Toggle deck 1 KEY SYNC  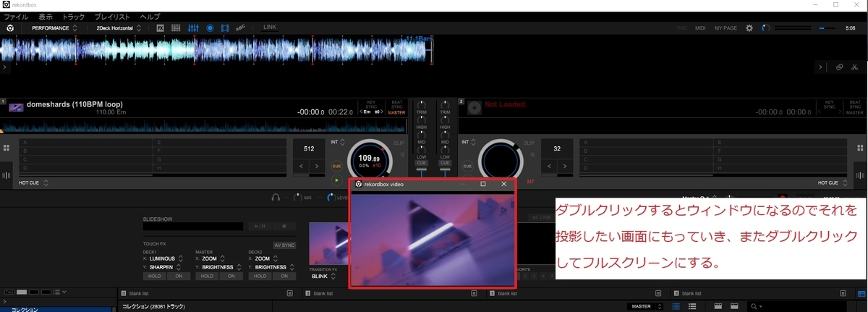tap(372, 105)
